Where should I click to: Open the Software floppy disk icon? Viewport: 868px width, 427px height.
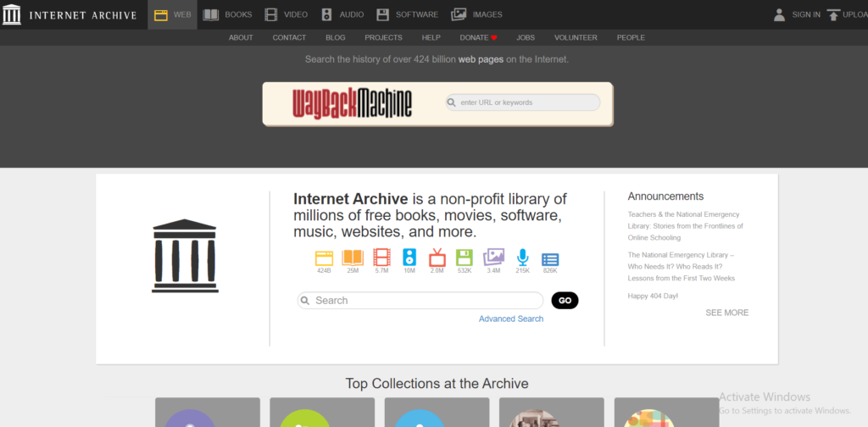(382, 15)
